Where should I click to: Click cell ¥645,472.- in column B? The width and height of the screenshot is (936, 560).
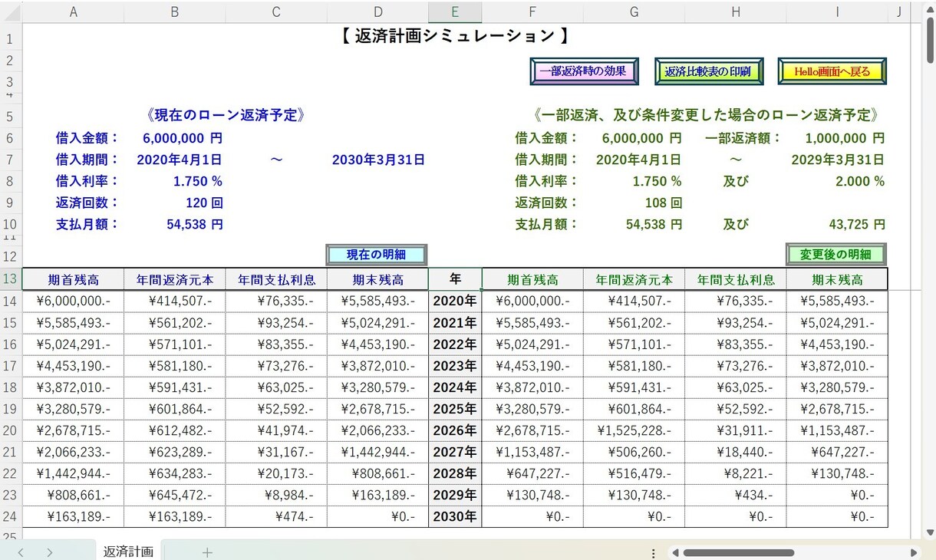click(175, 495)
